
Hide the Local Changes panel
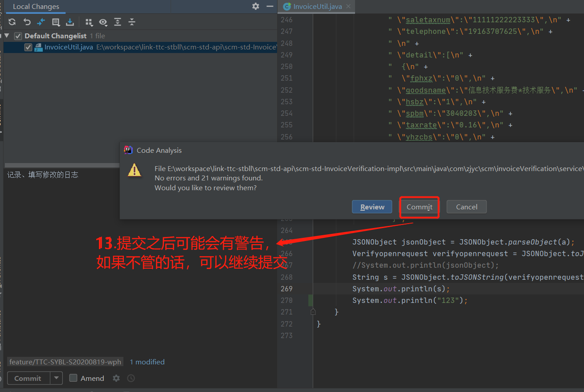(270, 6)
